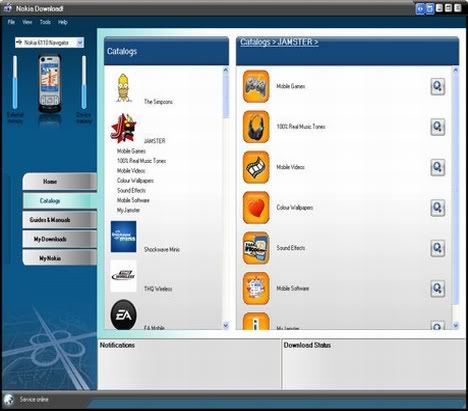The height and width of the screenshot is (411, 468).
Task: Select Mobile Software in the catalog tree
Action: point(133,200)
